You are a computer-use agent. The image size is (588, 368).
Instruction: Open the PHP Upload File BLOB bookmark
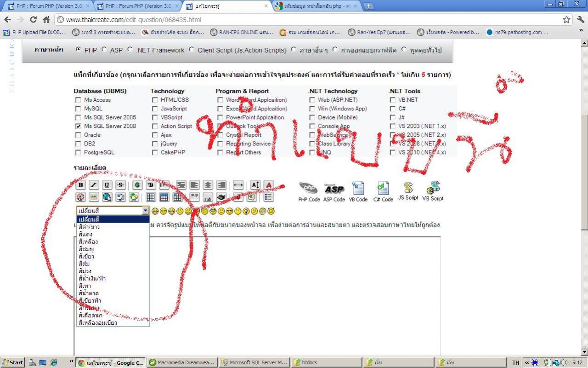(x=34, y=32)
